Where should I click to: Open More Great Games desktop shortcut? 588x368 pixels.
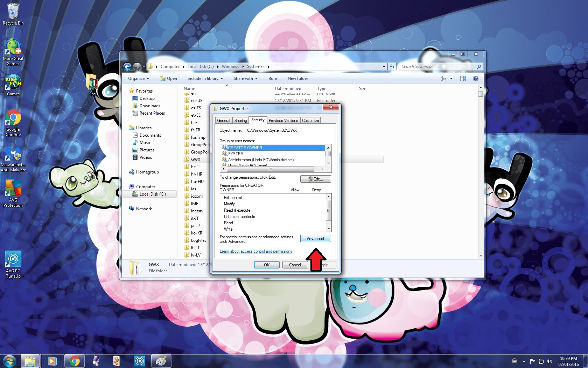click(x=13, y=52)
